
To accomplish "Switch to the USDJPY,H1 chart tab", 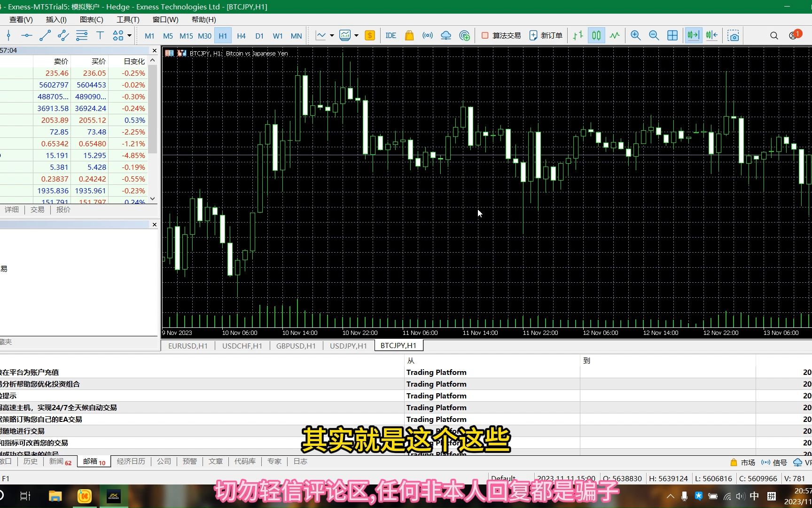I will pyautogui.click(x=348, y=346).
